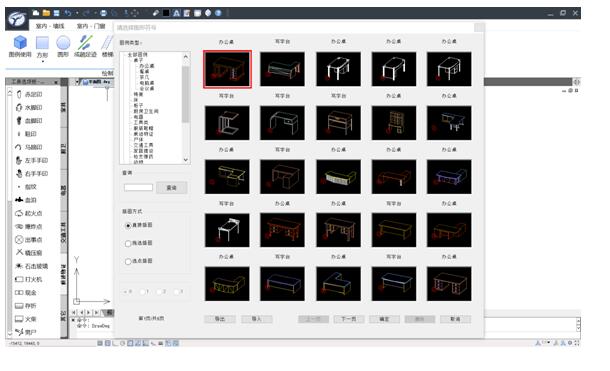Switch to the 室内 - 门窗 ribbon tab
The image size is (610, 371).
(x=91, y=26)
